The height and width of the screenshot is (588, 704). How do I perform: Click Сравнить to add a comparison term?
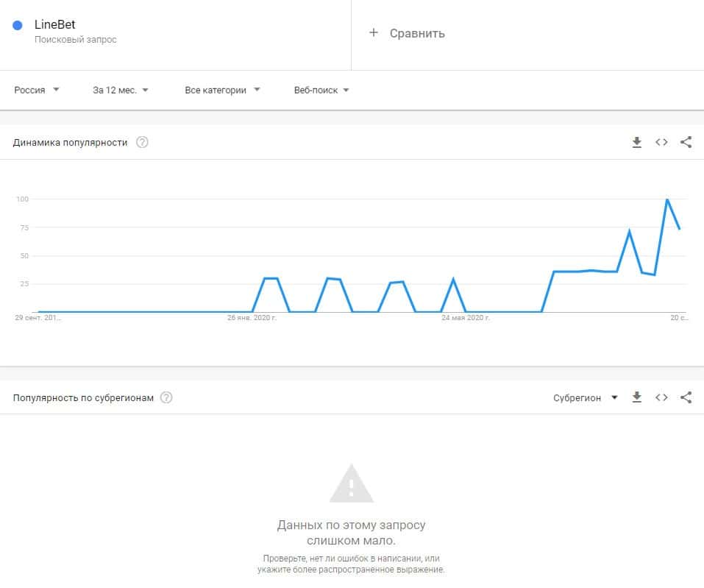coord(417,33)
